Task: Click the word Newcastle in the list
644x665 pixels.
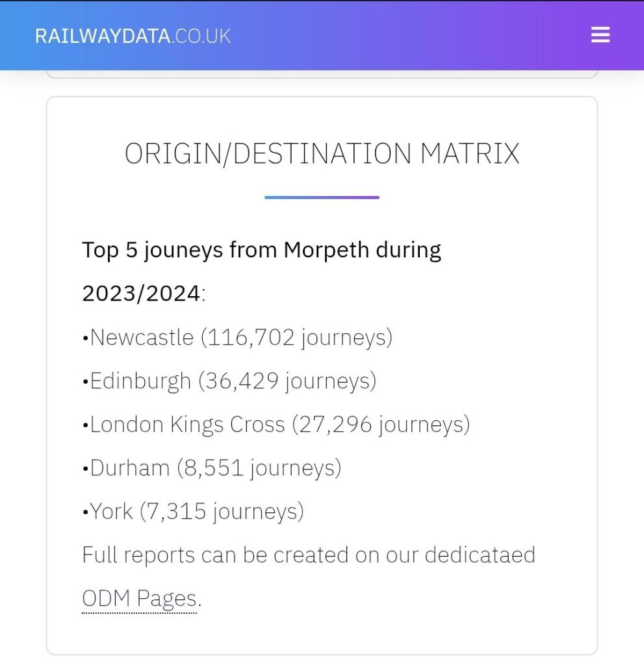Action: click(142, 338)
